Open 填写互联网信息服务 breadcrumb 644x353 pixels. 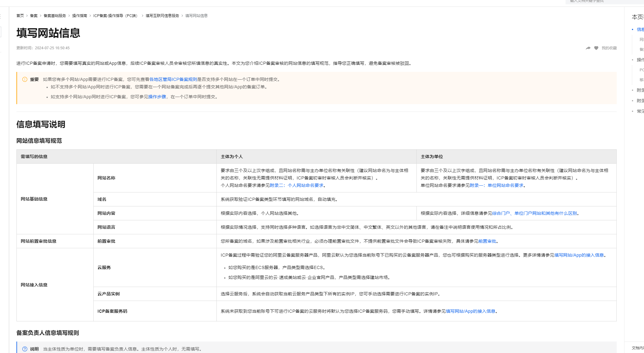tap(162, 16)
